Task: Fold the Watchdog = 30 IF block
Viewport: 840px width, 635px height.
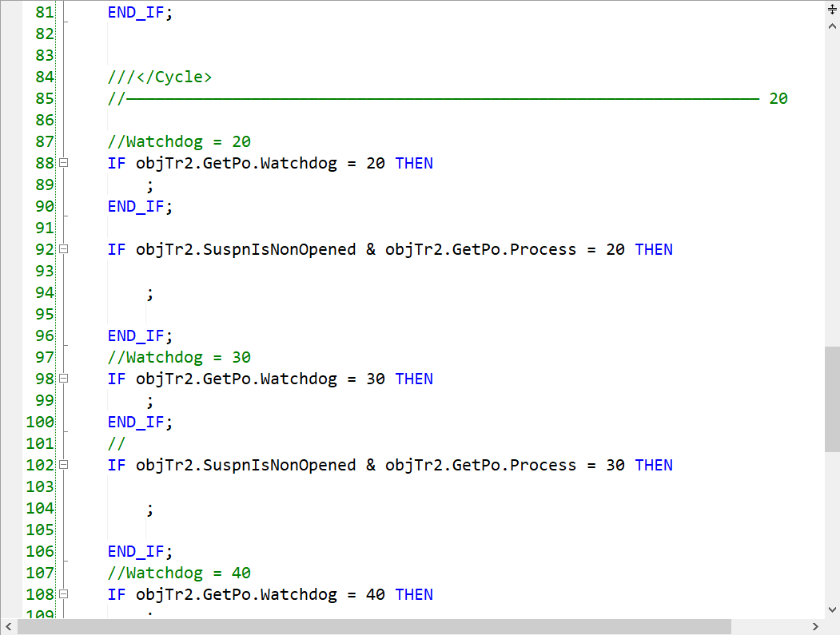Action: coord(64,379)
